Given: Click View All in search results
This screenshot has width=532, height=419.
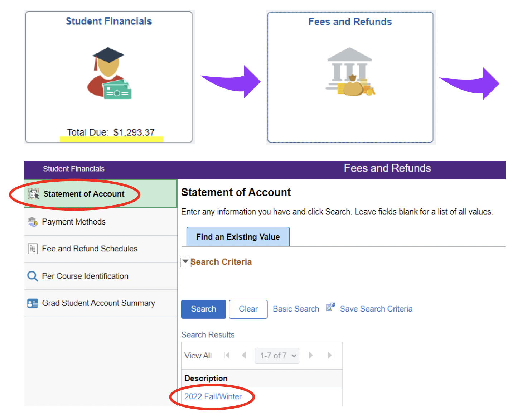Looking at the screenshot, I should point(198,355).
